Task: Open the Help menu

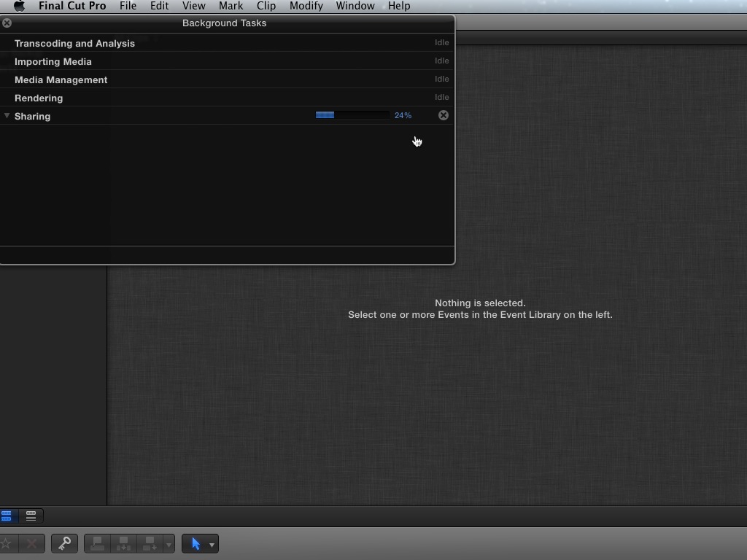Action: [399, 6]
